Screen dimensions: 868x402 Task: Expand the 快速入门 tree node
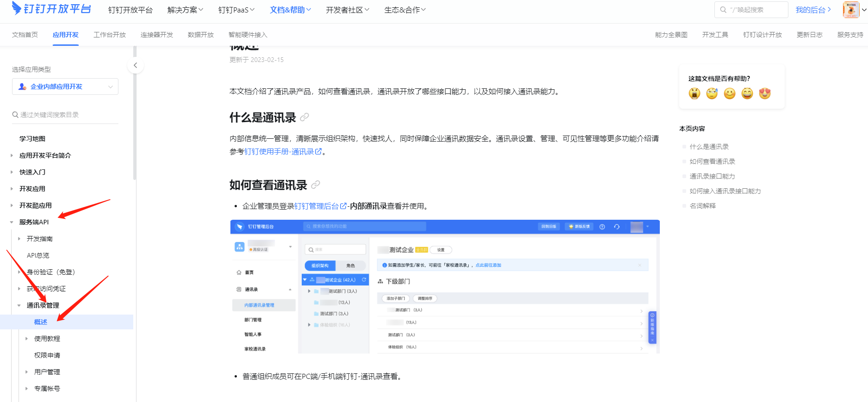pyautogui.click(x=12, y=172)
